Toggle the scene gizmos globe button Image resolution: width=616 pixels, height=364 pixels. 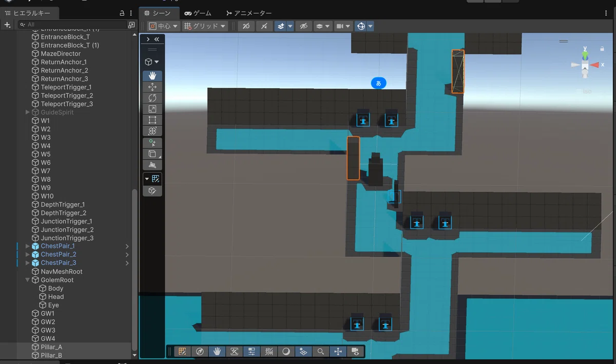(x=361, y=26)
